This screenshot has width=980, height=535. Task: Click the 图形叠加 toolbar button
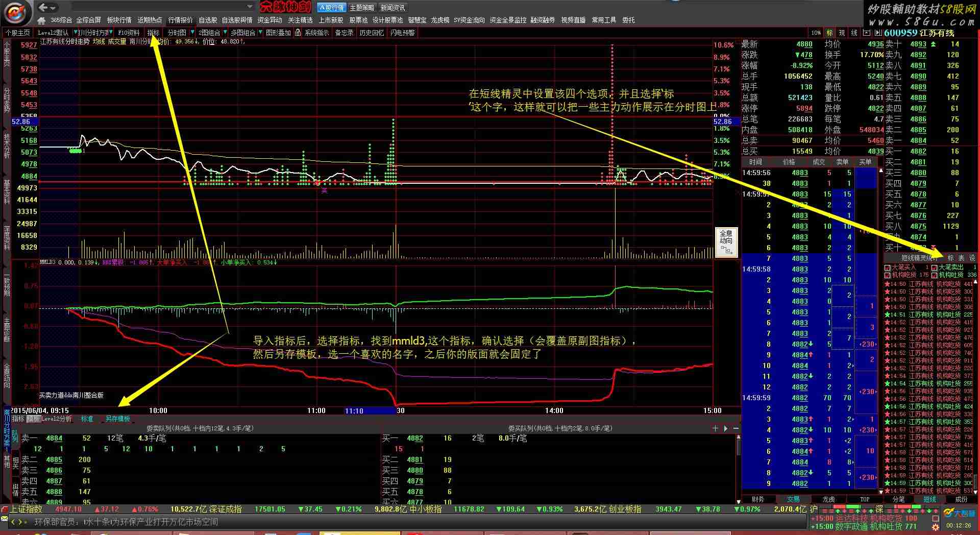(278, 33)
